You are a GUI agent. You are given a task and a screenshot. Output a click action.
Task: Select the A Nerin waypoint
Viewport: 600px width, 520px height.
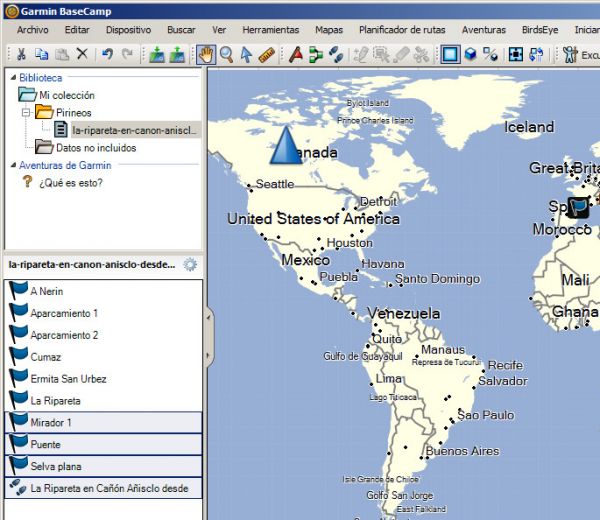point(103,291)
